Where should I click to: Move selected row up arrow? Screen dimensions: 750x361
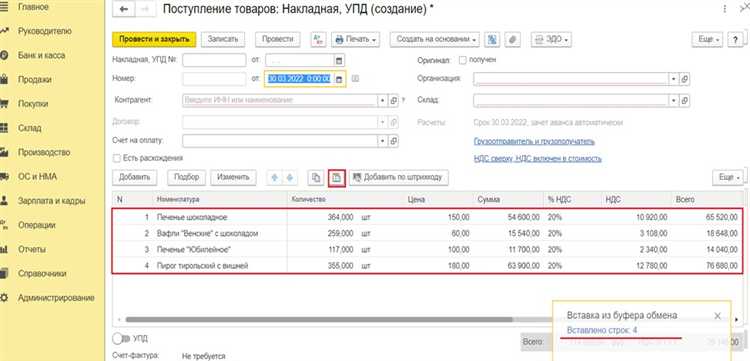[x=275, y=177]
